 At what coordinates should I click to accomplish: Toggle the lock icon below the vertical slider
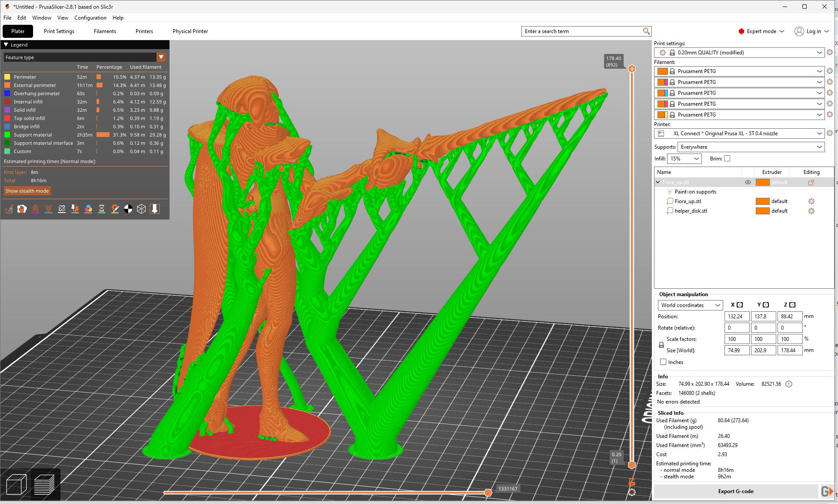(632, 482)
